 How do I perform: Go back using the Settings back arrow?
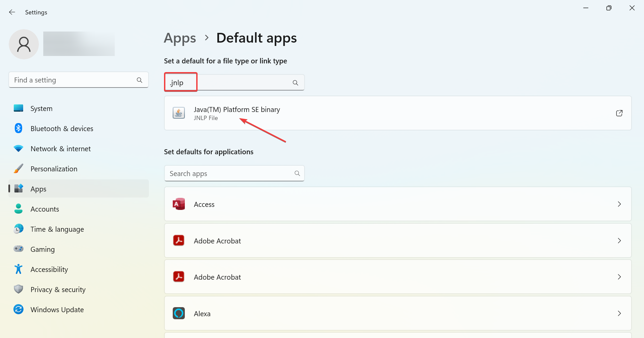click(12, 12)
